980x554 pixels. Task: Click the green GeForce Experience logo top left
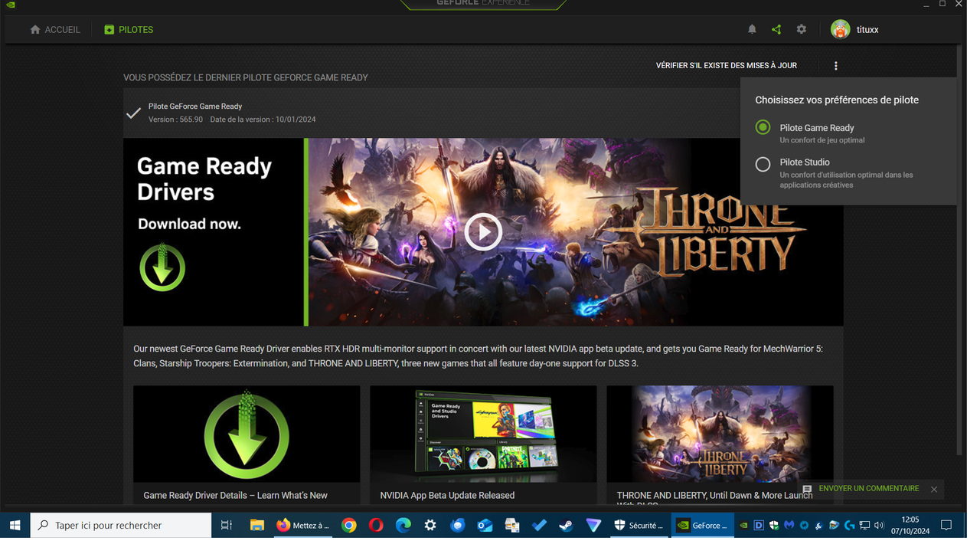pos(11,5)
